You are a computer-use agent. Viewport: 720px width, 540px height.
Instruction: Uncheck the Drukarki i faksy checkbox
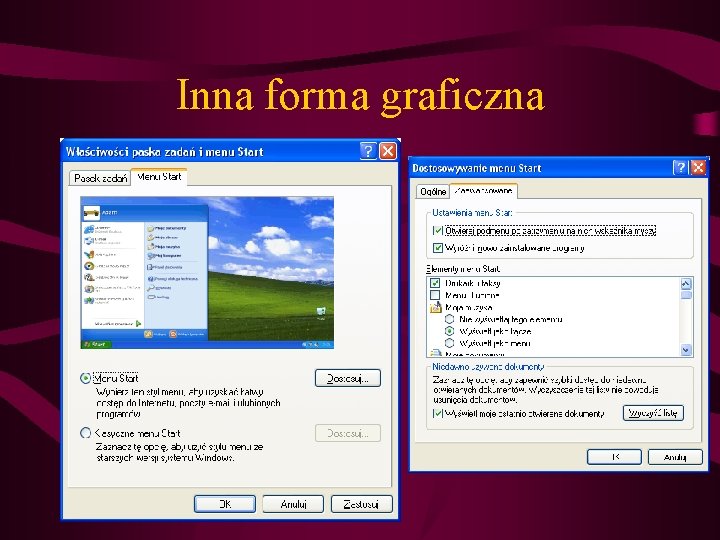click(435, 283)
